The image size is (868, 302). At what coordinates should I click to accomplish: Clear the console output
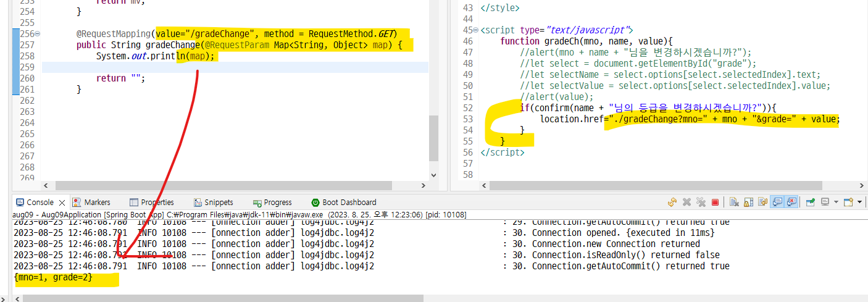click(x=734, y=202)
